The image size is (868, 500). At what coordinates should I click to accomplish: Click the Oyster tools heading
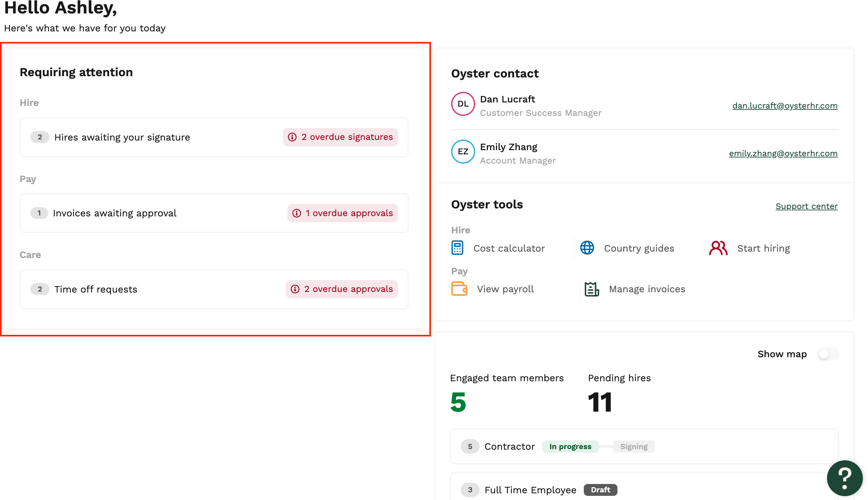487,204
